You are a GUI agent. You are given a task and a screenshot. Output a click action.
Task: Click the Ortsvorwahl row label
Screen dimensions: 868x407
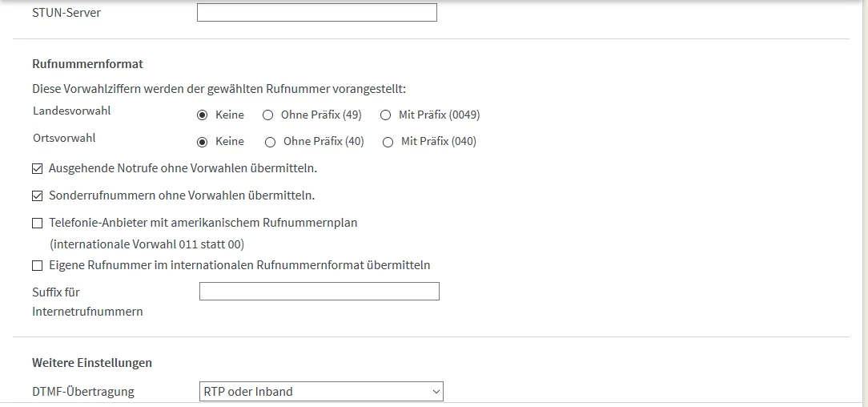pos(64,138)
